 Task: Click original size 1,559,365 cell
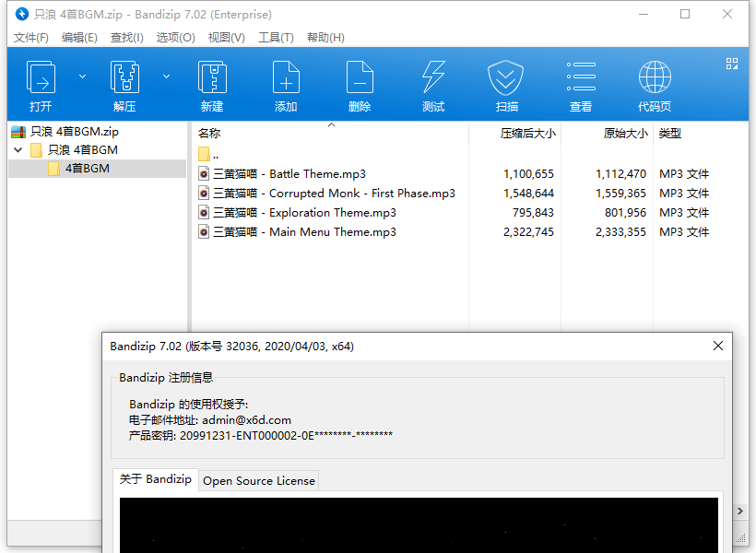coord(620,194)
